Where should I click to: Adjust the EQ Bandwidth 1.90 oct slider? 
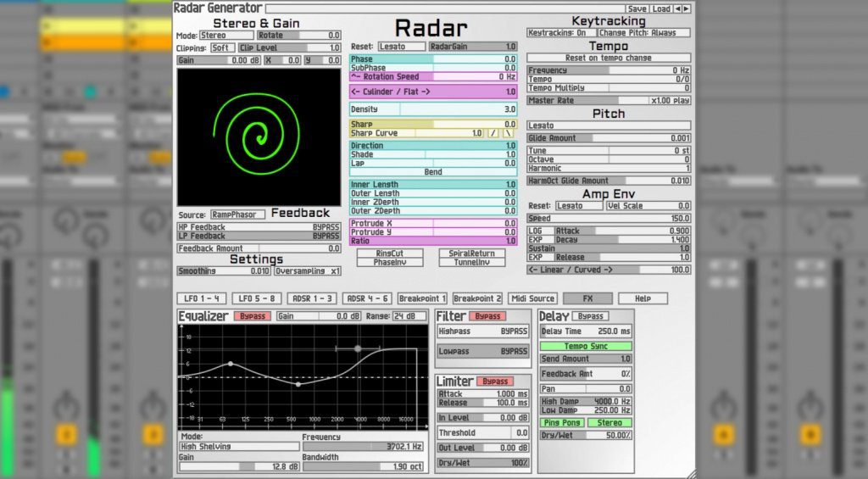click(363, 467)
